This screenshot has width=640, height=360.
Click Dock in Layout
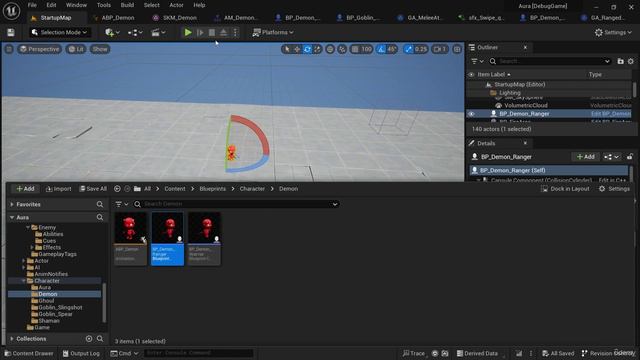point(565,189)
